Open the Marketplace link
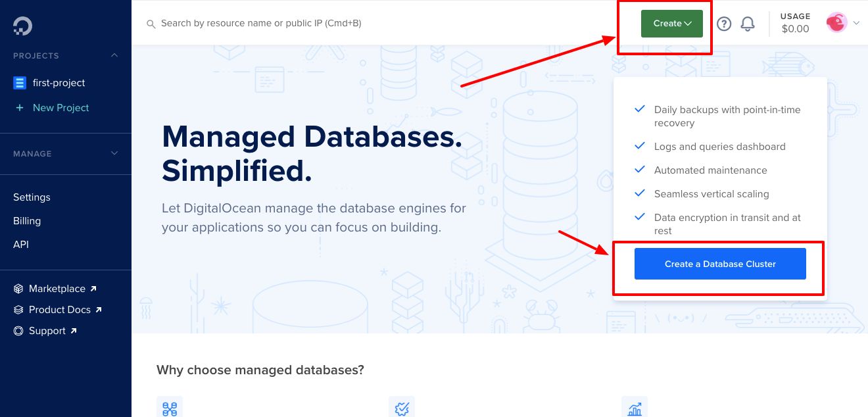This screenshot has width=868, height=417. [57, 289]
